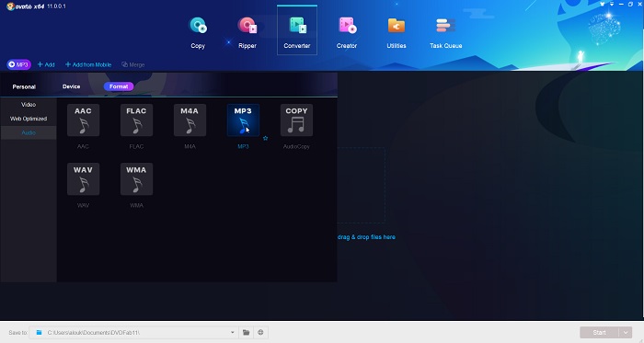Open the Creator module icon
Viewport: 644px width, 343px height.
point(347,26)
